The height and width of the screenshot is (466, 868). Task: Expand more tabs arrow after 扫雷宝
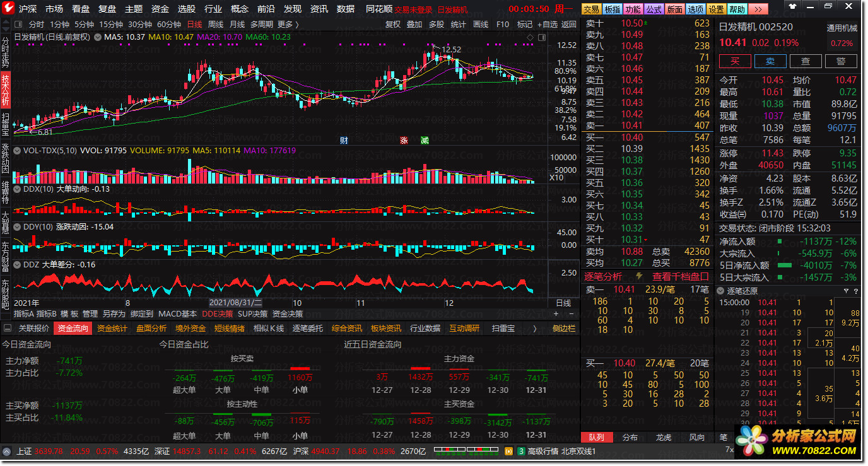pos(534,328)
